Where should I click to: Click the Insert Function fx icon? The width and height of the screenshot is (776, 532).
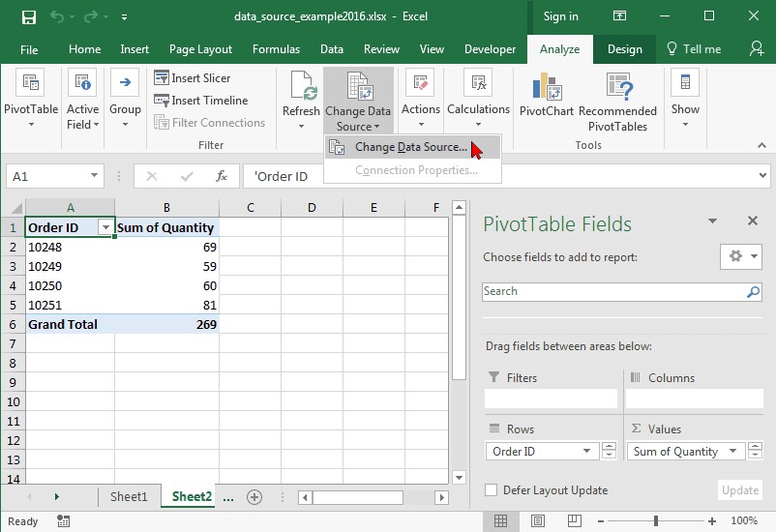[x=222, y=176]
